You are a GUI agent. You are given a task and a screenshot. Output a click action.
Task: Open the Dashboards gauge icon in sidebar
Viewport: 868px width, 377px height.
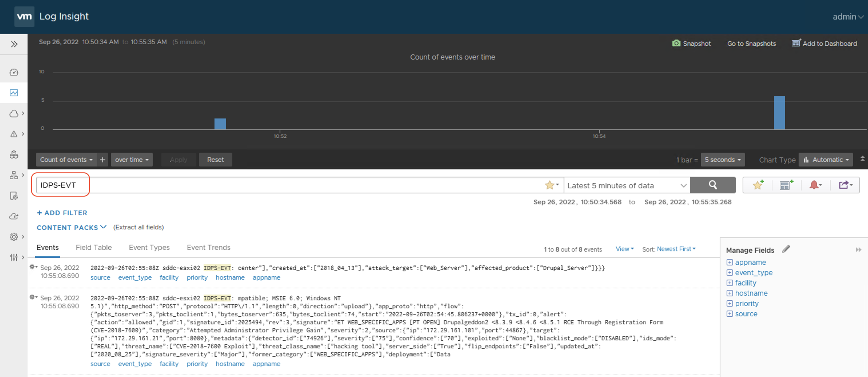(x=14, y=72)
